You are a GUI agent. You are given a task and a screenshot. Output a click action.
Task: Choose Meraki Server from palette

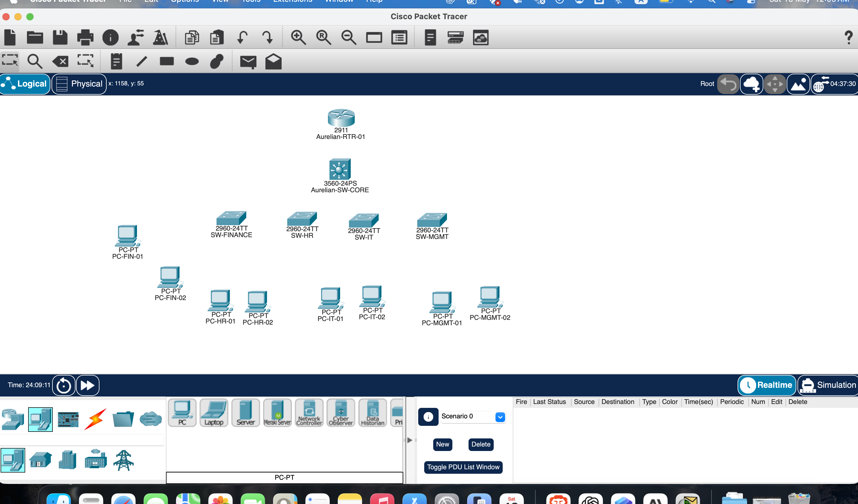[277, 413]
